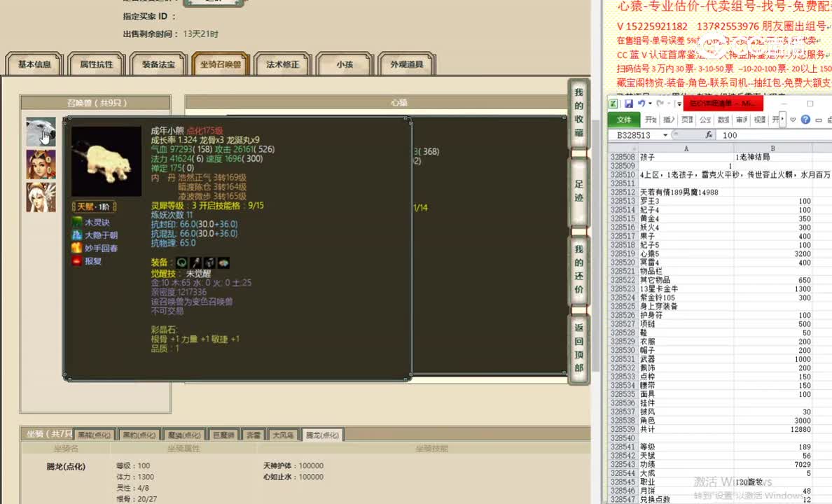Open the Redo button dropdown arrow
The image size is (832, 504).
point(669,104)
